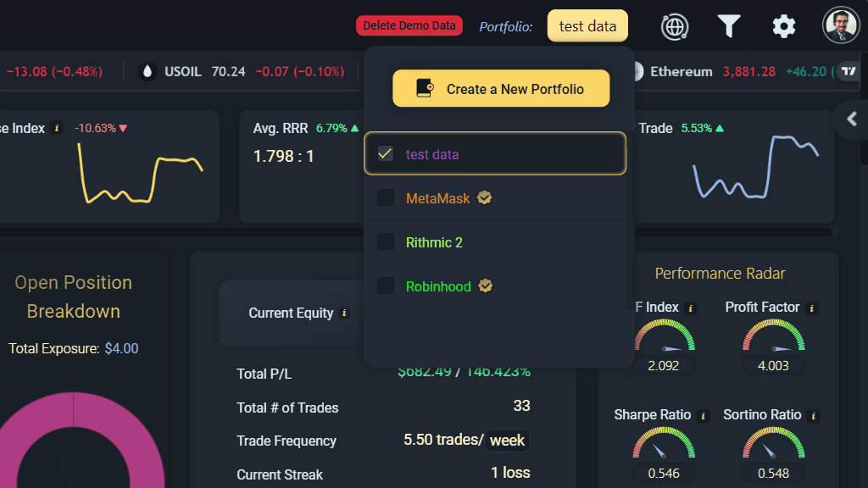Open the user profile avatar

coord(841,25)
